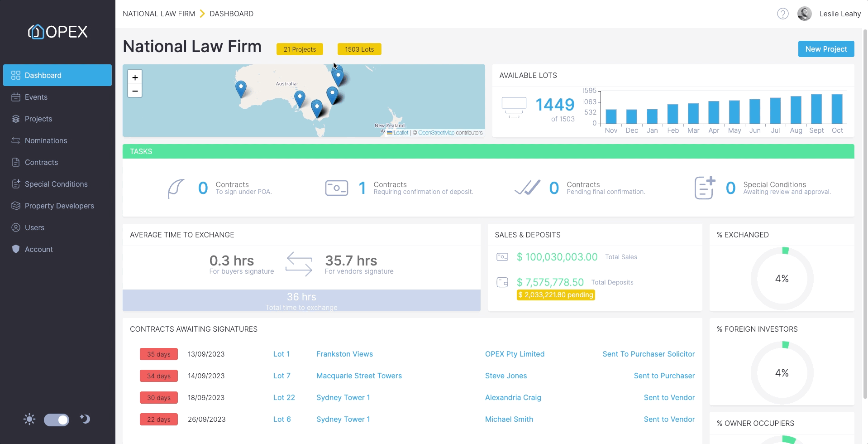Image resolution: width=868 pixels, height=444 pixels.
Task: Click the 21 Projects badge
Action: click(x=300, y=49)
